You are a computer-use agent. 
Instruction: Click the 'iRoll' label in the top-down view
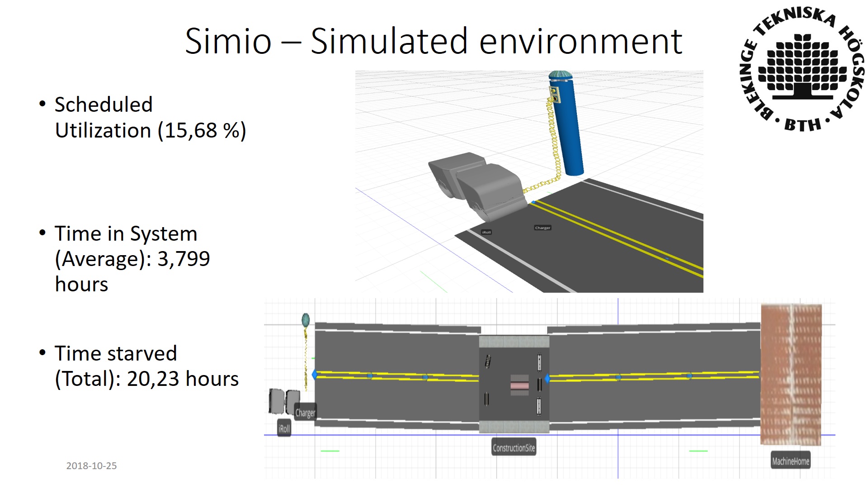(284, 428)
